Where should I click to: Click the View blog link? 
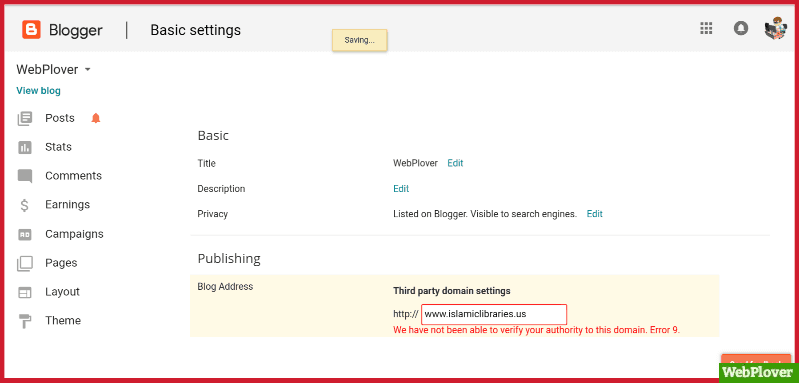click(38, 91)
